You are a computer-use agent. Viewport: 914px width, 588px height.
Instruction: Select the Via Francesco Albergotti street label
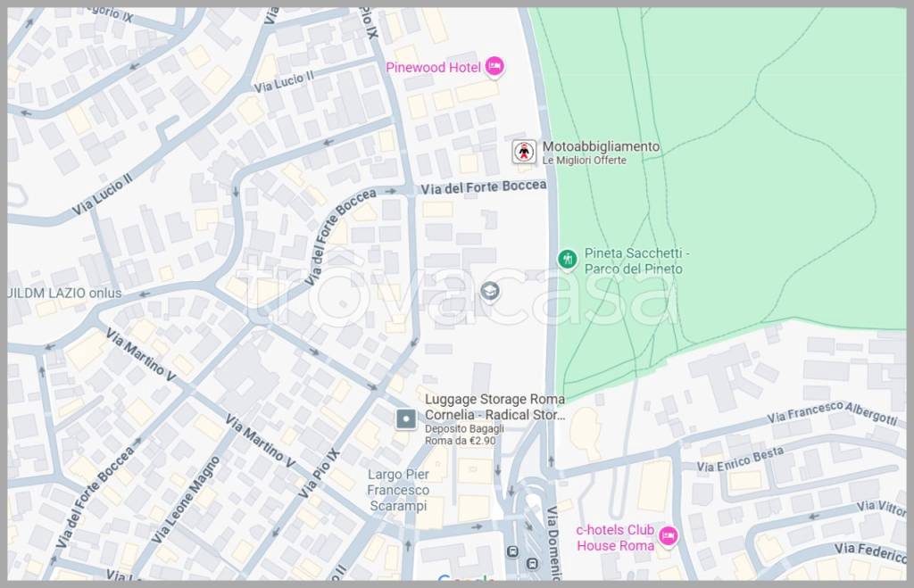832,412
